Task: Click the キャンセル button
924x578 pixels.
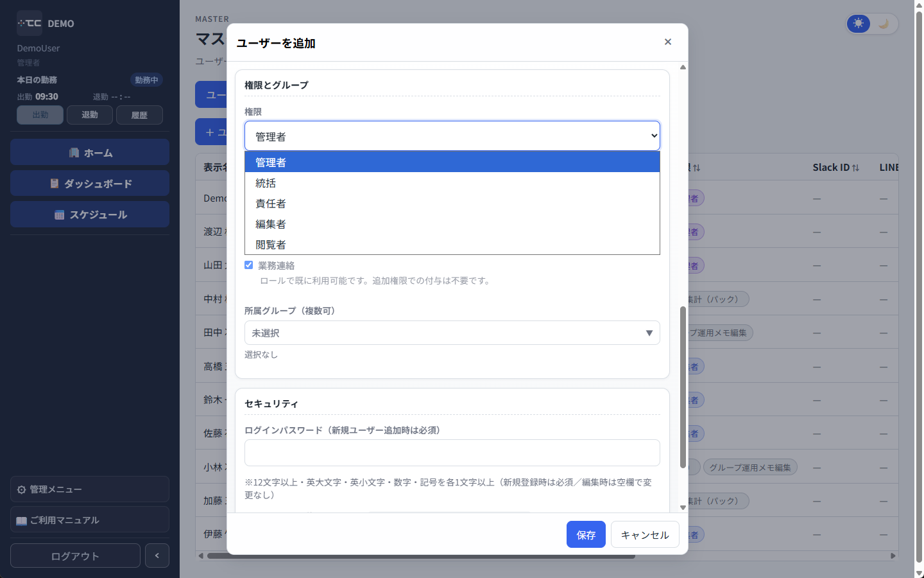Action: [x=645, y=534]
